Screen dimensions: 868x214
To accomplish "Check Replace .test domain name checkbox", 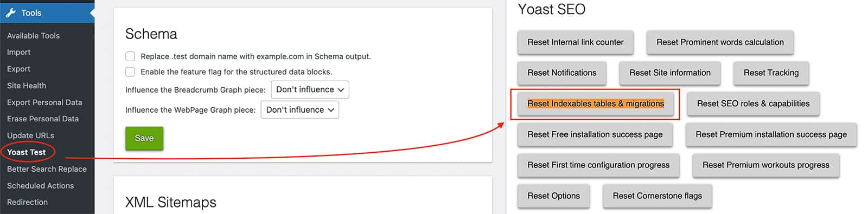I will click(x=130, y=56).
